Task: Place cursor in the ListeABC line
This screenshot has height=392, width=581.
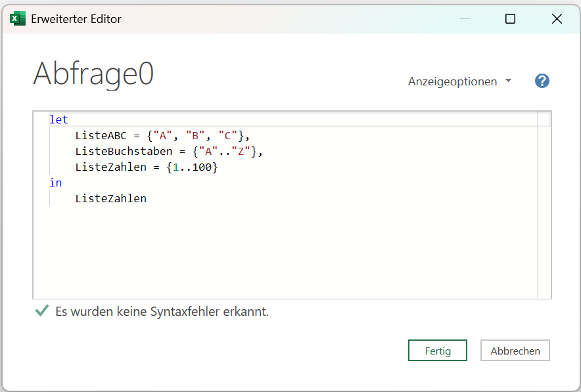Action: 162,135
